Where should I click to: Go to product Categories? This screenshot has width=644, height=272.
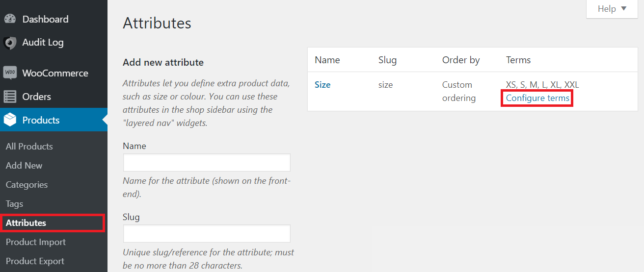tap(27, 184)
